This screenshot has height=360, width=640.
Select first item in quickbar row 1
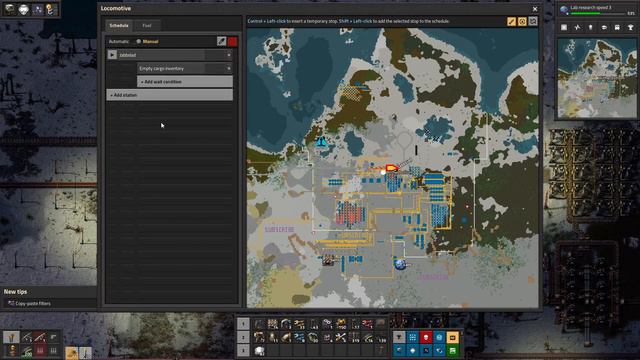pos(259,324)
